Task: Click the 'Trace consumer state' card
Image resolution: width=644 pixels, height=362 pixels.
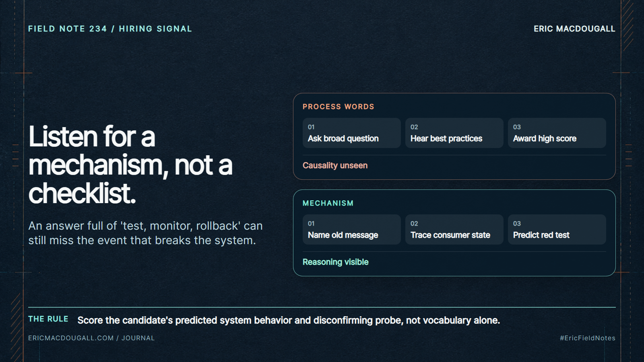Action: [454, 229]
